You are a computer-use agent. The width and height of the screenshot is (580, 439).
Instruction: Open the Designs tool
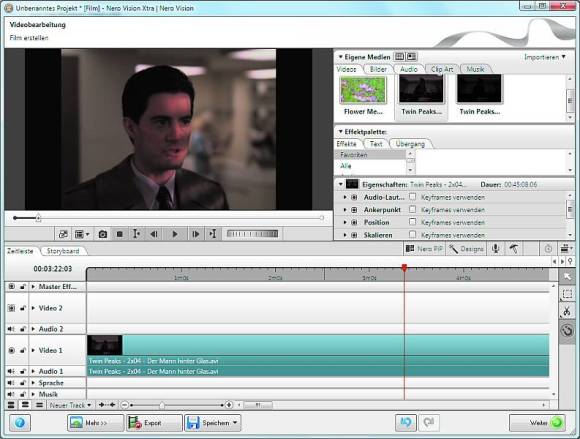[x=466, y=249]
